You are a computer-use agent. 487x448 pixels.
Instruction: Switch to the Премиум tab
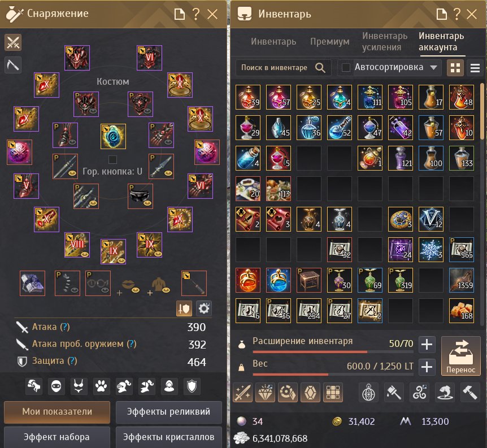(x=329, y=41)
